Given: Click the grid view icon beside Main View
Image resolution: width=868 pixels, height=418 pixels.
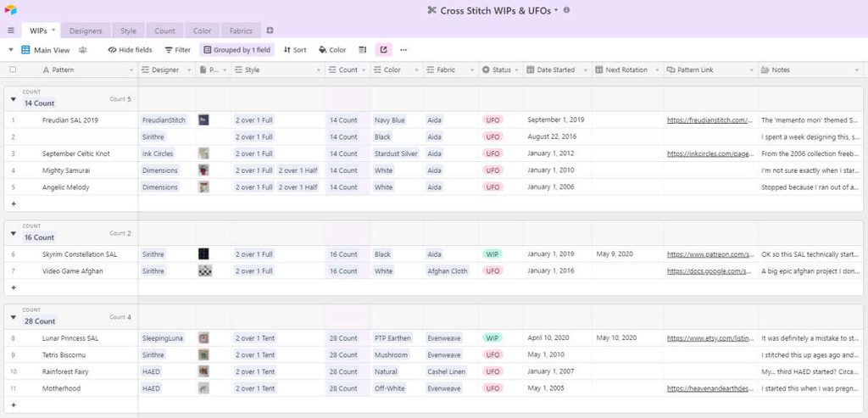Looking at the screenshot, I should (x=25, y=50).
